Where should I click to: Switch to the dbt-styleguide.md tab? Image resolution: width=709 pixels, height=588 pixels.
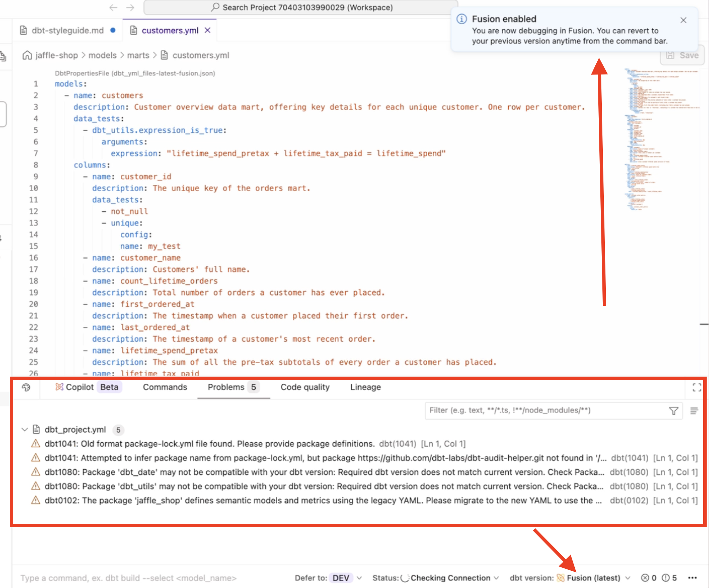click(67, 30)
